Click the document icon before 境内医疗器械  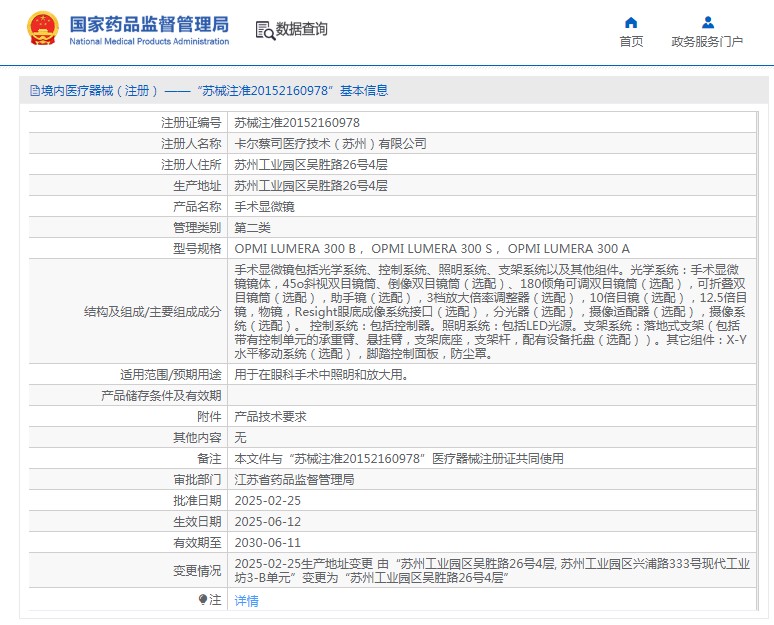(x=35, y=90)
